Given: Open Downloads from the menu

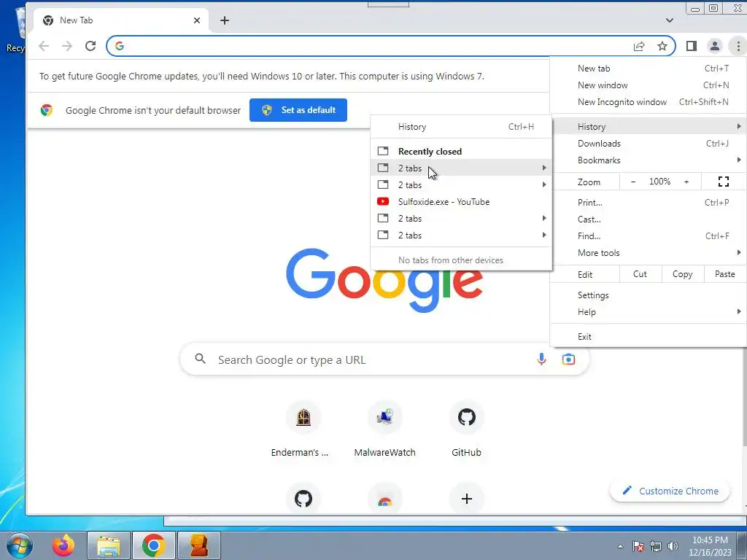Looking at the screenshot, I should (x=648, y=144).
